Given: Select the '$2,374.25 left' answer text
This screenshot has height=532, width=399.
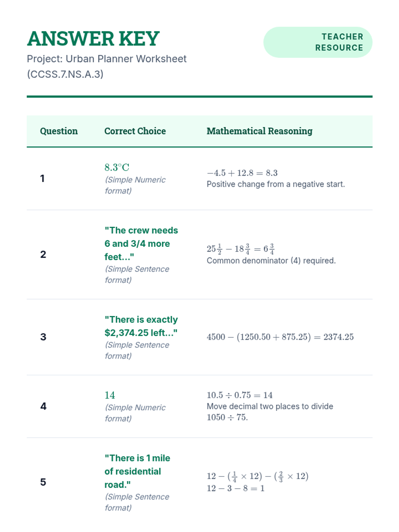Looking at the screenshot, I should (x=141, y=326).
